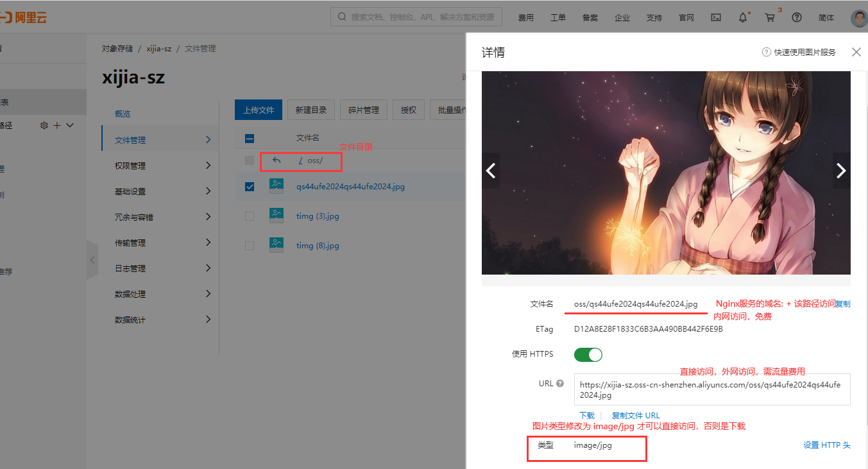Open the user avatar menu
The width and height of the screenshot is (868, 469).
(859, 18)
